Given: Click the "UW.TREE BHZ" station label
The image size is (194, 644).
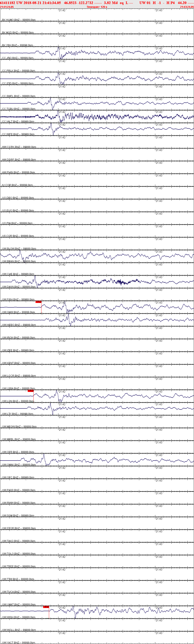Looking at the screenshot, I should (11, 566).
